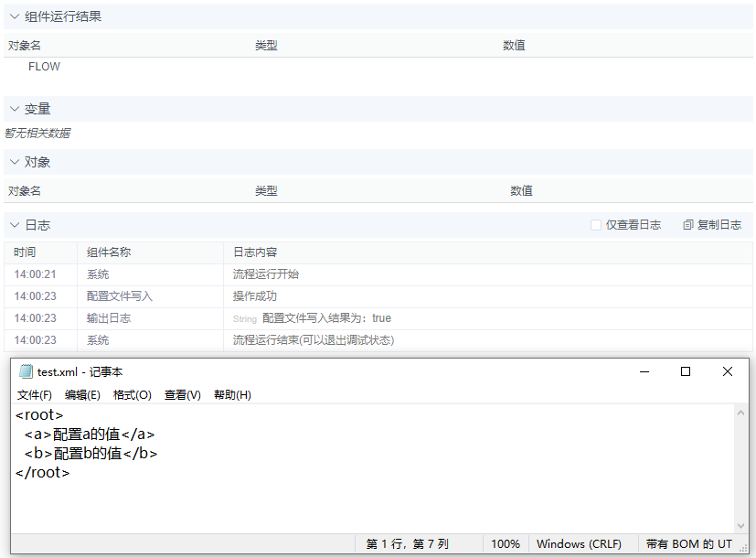Collapse the 日志 section
This screenshot has height=558, width=756.
[x=14, y=225]
